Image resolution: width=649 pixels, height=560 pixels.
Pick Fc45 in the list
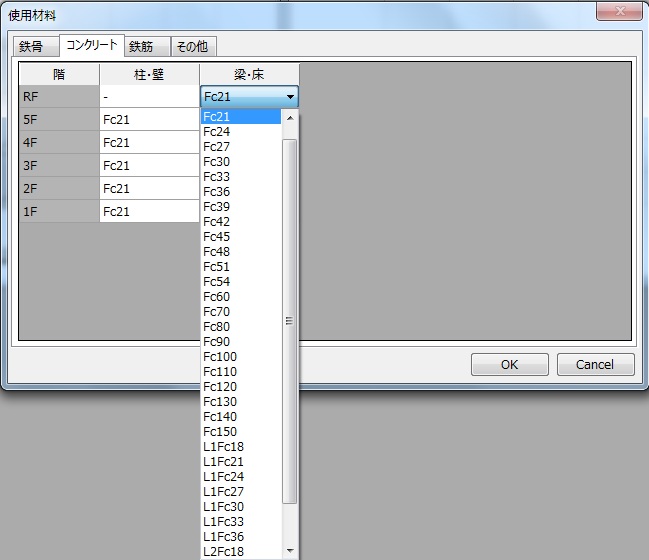click(241, 237)
